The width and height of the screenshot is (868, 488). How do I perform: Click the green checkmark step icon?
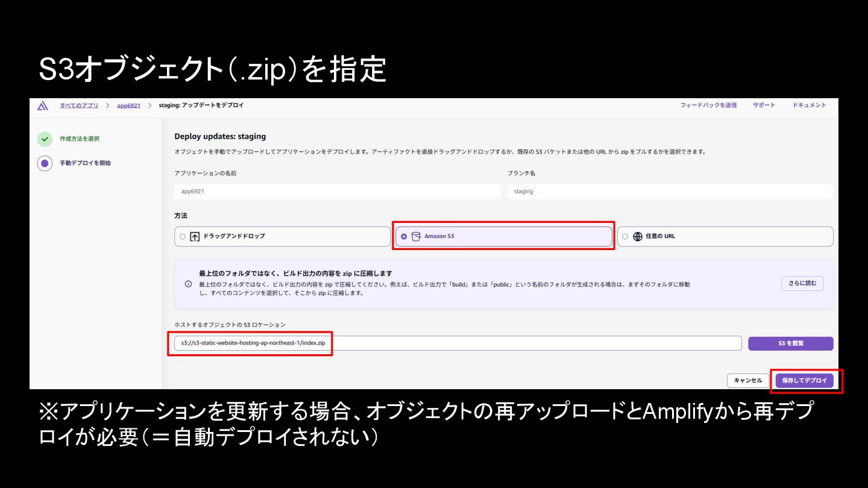point(45,139)
